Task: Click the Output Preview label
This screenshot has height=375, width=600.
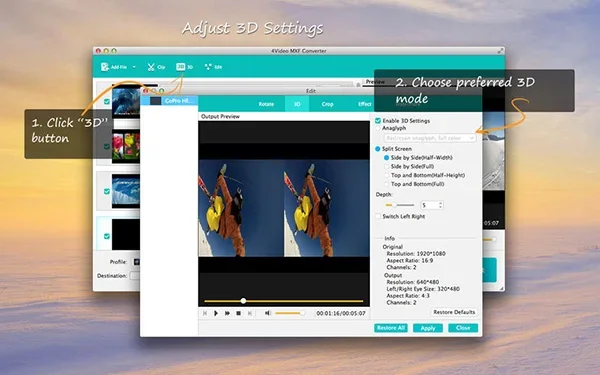Action: (220, 116)
